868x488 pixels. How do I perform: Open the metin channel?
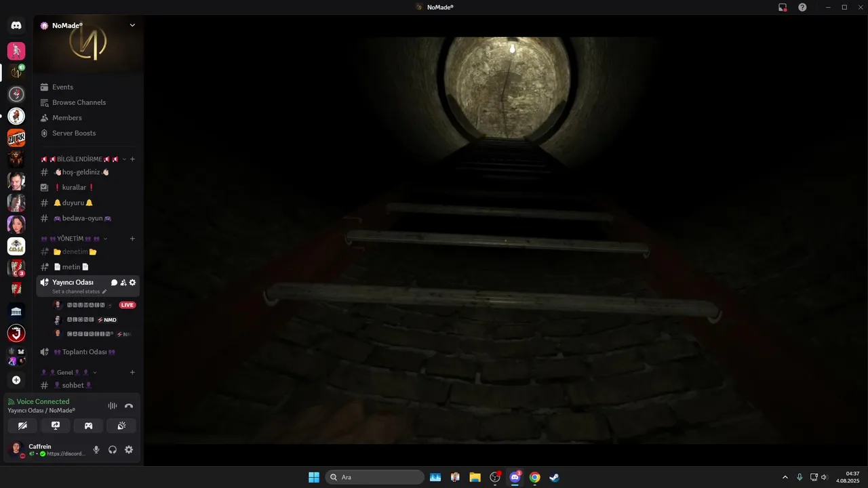(x=88, y=267)
